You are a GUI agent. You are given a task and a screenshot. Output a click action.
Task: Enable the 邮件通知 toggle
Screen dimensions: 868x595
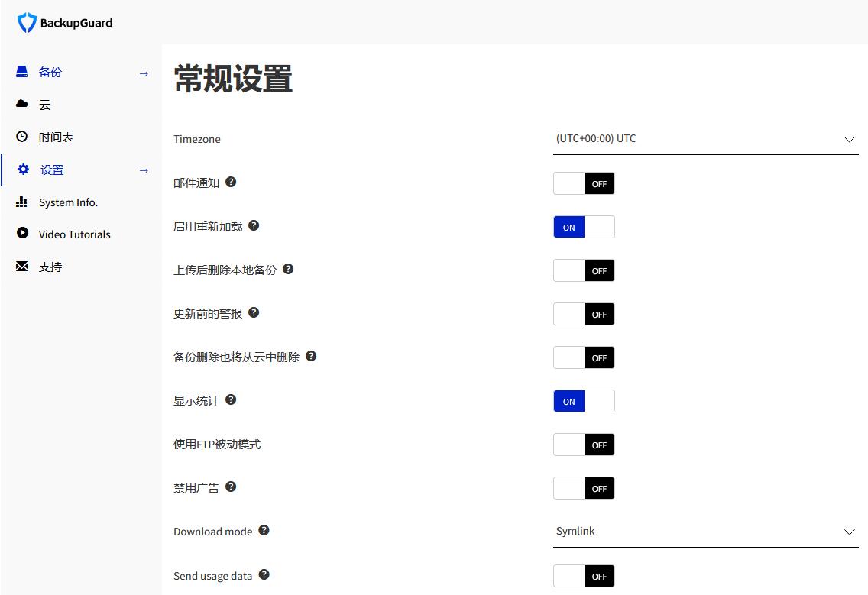click(x=584, y=184)
